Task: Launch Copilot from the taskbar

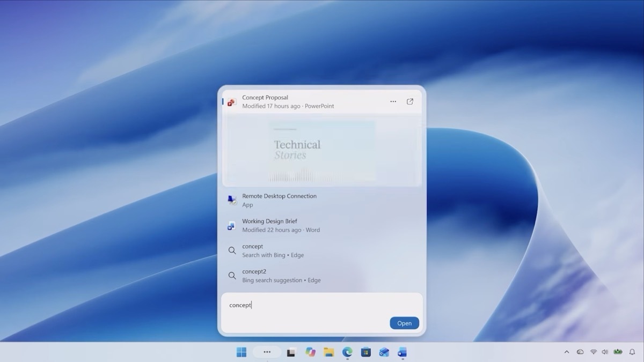Action: click(310, 352)
